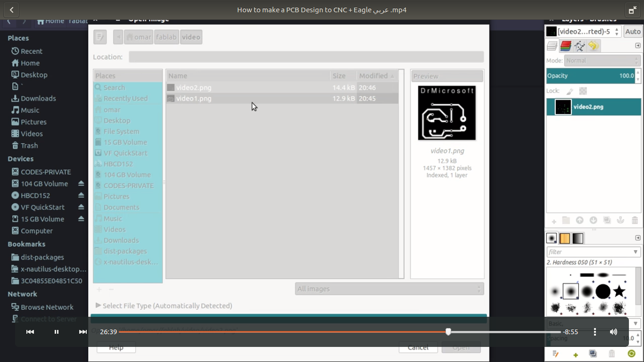Anchor the floating layer icon
The height and width of the screenshot is (362, 644).
[620, 220]
